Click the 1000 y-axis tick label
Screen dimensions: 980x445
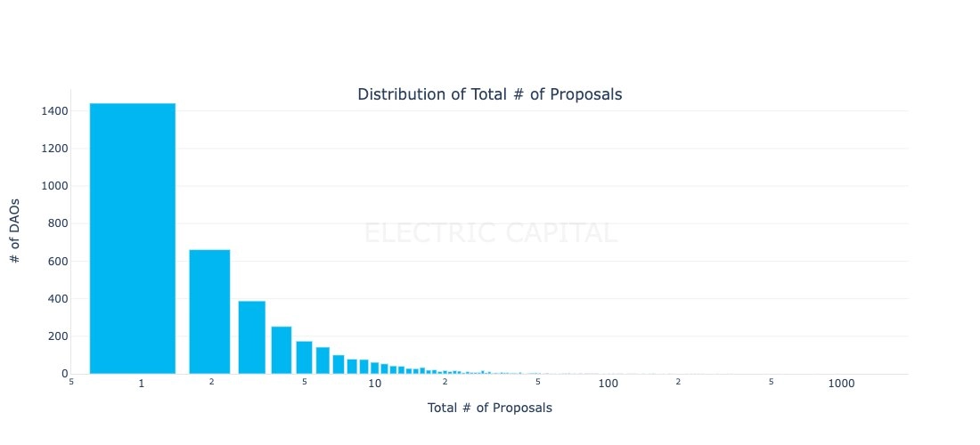53,186
